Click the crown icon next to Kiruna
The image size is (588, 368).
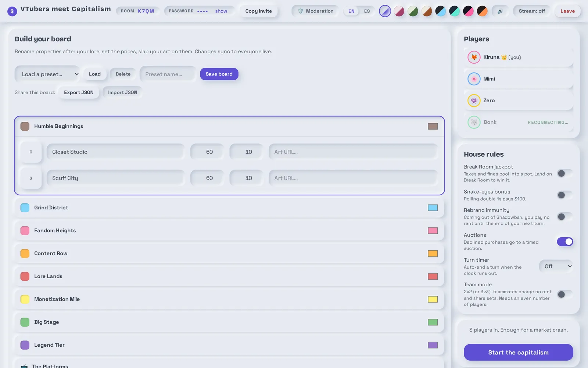pyautogui.click(x=504, y=57)
